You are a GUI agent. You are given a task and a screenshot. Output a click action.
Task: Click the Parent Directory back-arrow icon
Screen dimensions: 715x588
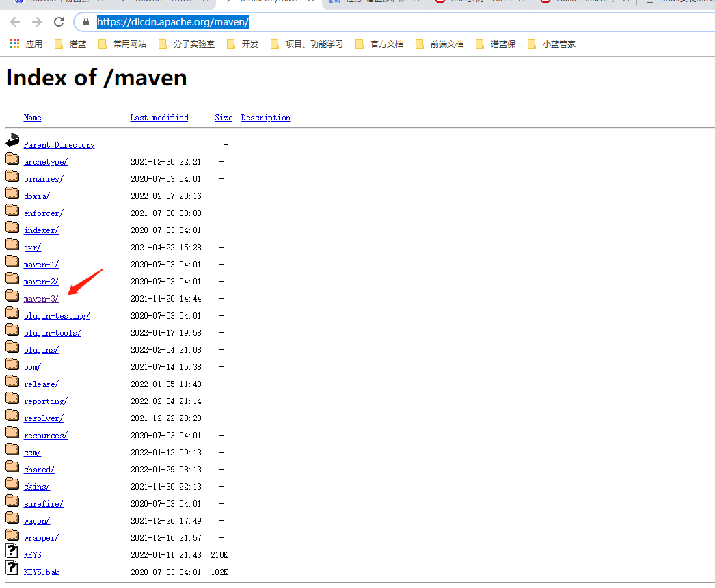(x=12, y=140)
